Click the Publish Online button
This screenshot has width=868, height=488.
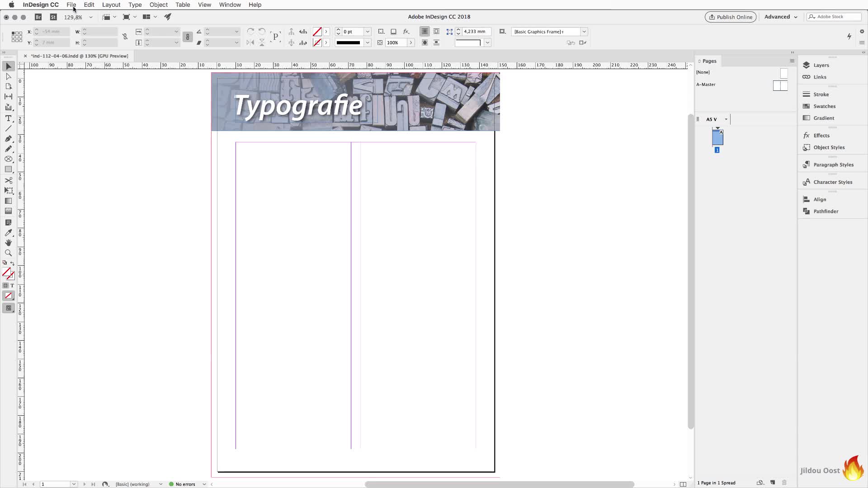point(731,17)
